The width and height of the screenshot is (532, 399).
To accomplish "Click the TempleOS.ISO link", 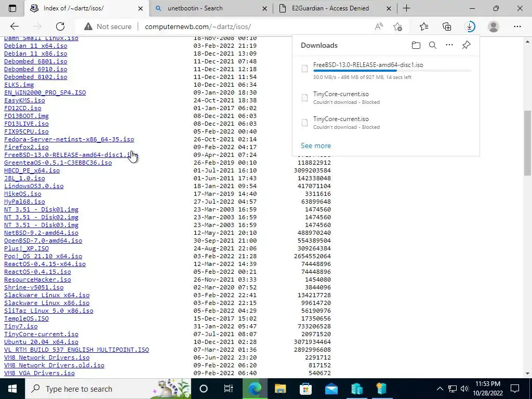I will click(x=26, y=318).
